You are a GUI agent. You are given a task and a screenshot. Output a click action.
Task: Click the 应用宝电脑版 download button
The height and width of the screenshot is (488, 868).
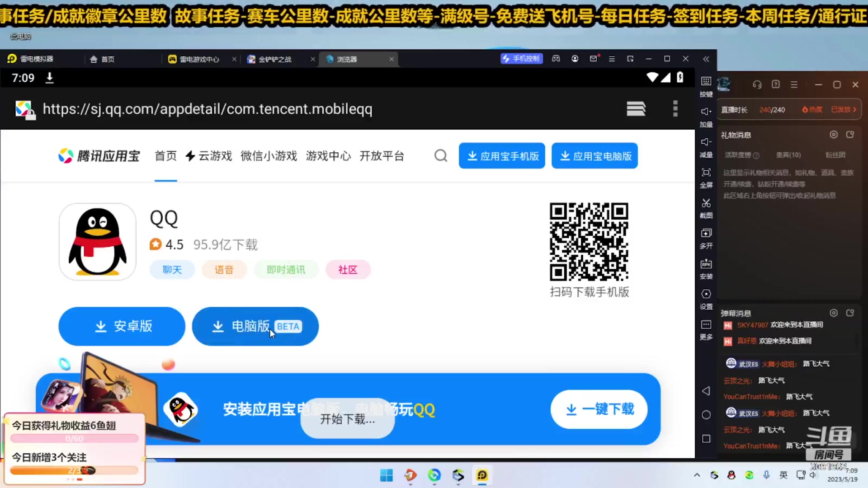[x=594, y=156]
